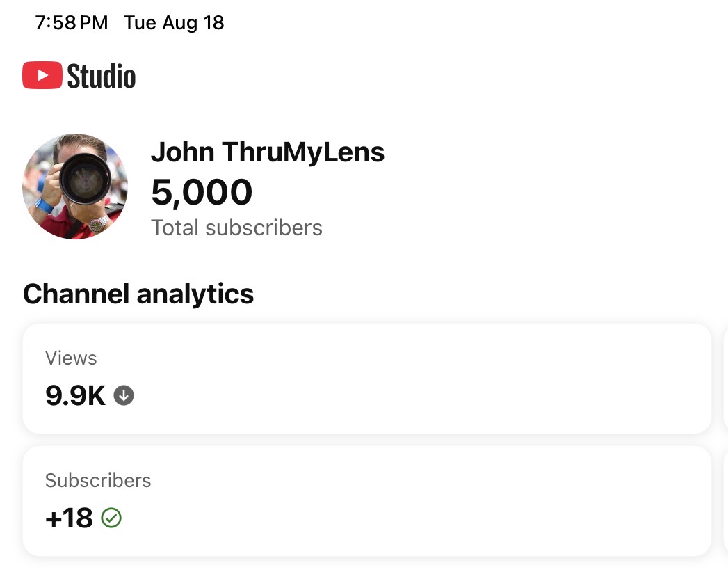This screenshot has height=588, width=728.
Task: Open the John ThruMyLens profile picture
Action: (75, 186)
